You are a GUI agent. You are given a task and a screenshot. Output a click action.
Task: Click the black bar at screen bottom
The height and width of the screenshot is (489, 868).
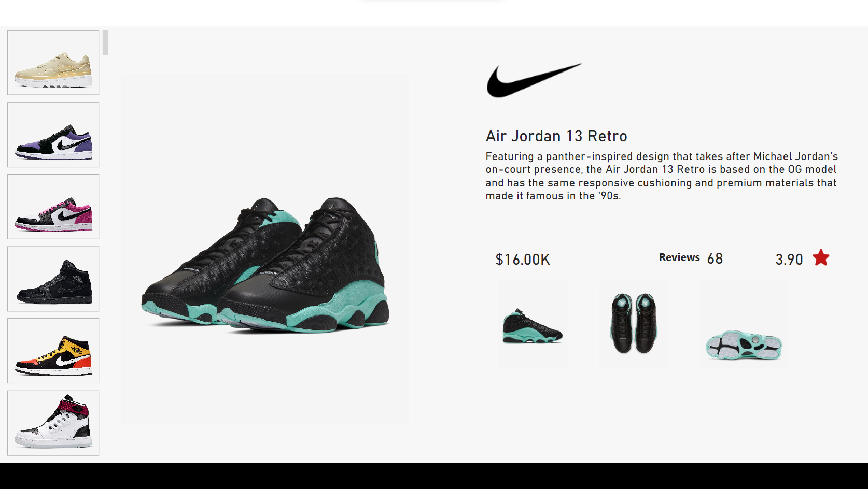tap(434, 476)
